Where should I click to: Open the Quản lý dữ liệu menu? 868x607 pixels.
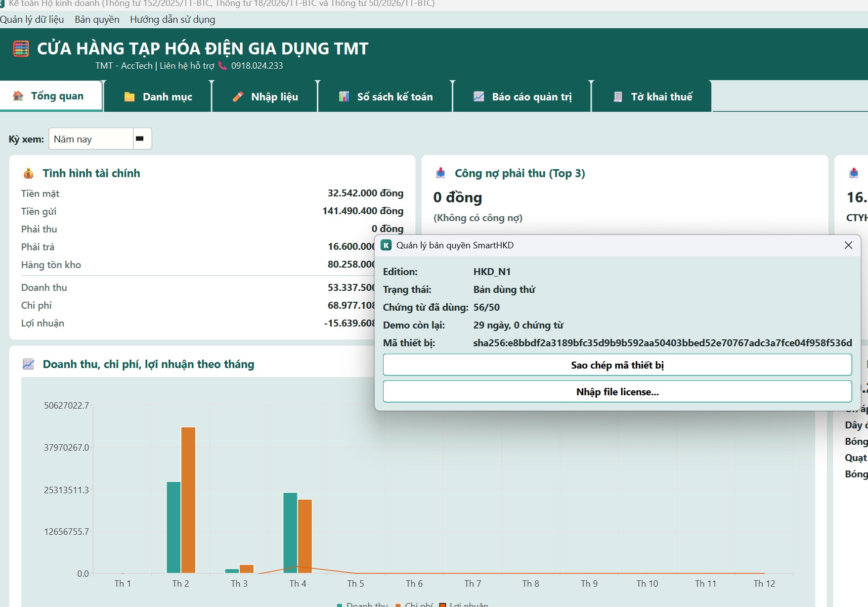(x=32, y=19)
